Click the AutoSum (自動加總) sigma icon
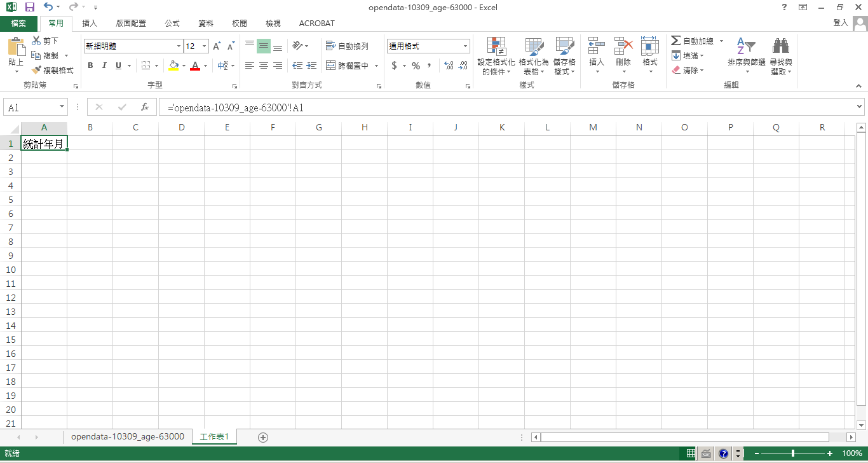This screenshot has width=868, height=463. click(676, 41)
